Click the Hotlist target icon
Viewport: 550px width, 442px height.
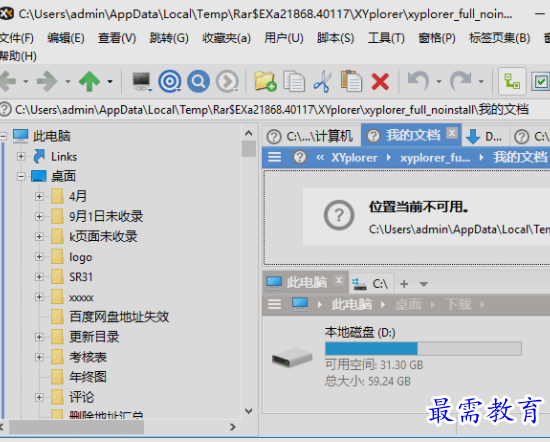(x=170, y=81)
